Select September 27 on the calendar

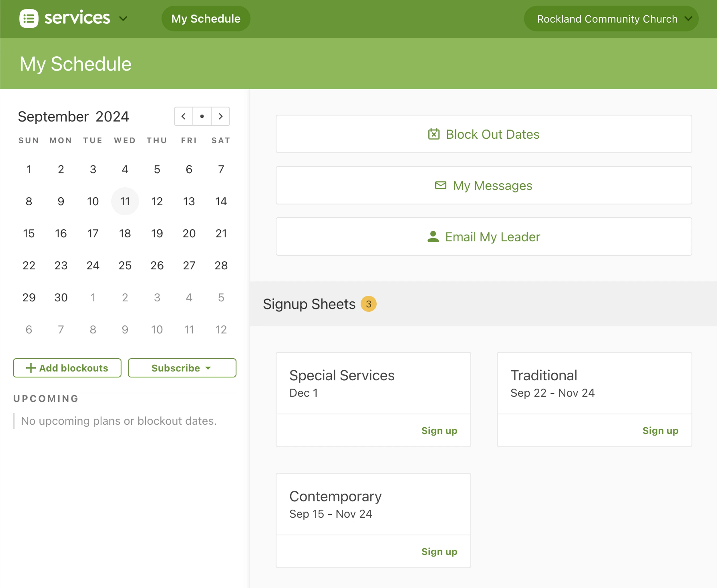click(x=189, y=265)
